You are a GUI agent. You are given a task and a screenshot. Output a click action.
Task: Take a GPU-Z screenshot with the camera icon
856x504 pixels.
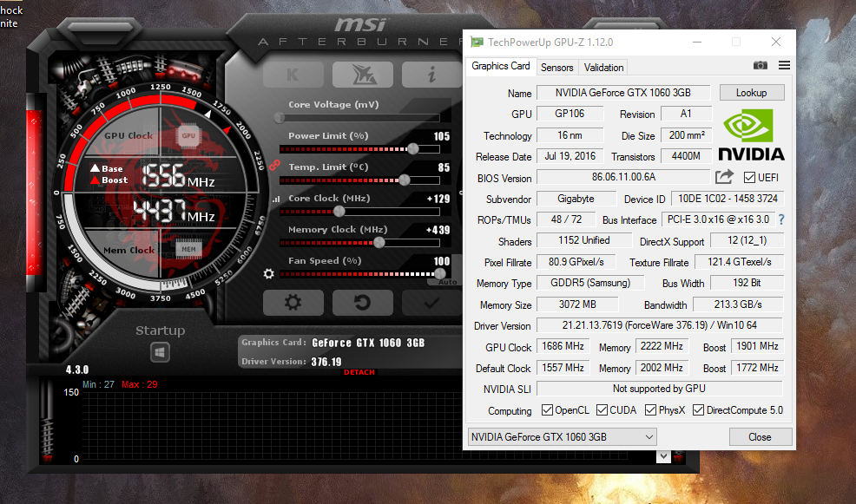point(760,65)
